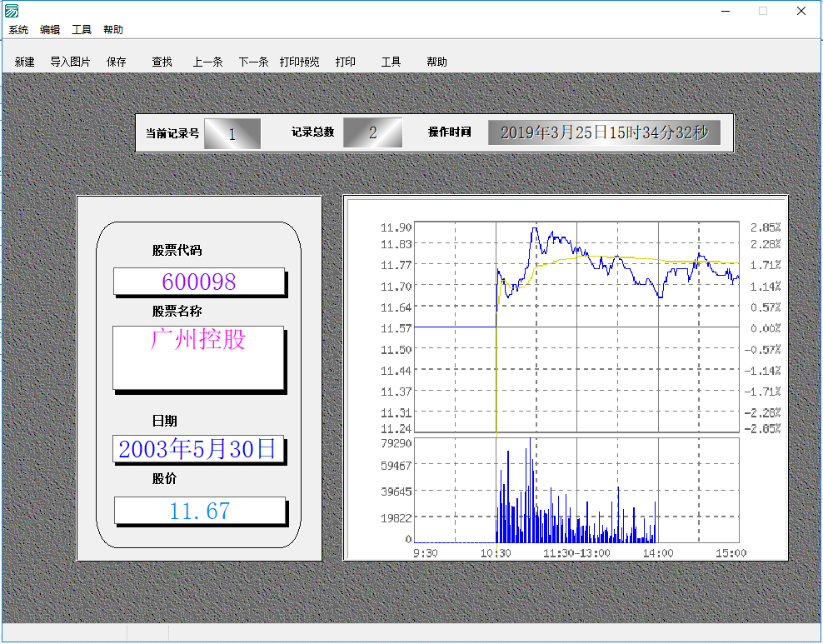Viewport: 823px width, 644px height.
Task: Go to previous record with 上一条
Action: (208, 62)
